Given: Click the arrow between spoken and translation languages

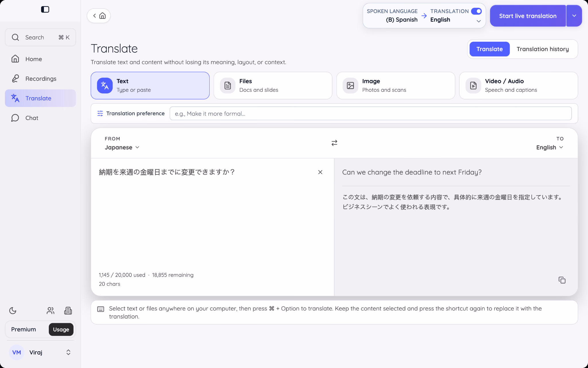Looking at the screenshot, I should pyautogui.click(x=424, y=16).
